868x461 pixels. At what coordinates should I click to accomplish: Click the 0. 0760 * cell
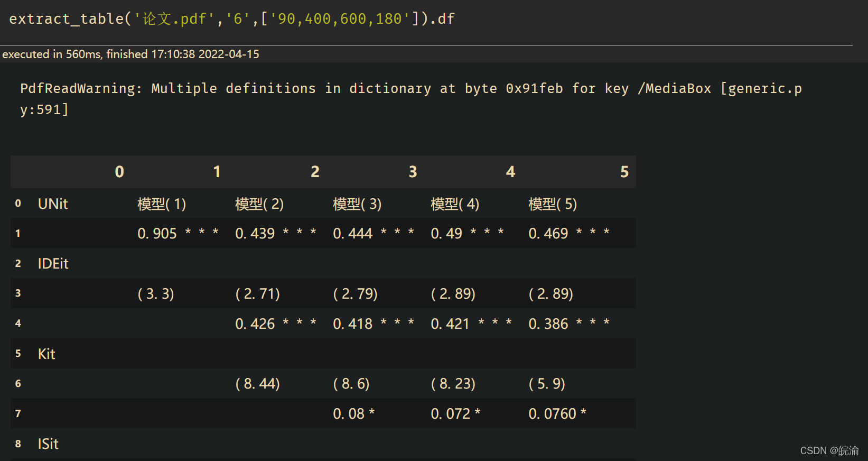point(557,414)
